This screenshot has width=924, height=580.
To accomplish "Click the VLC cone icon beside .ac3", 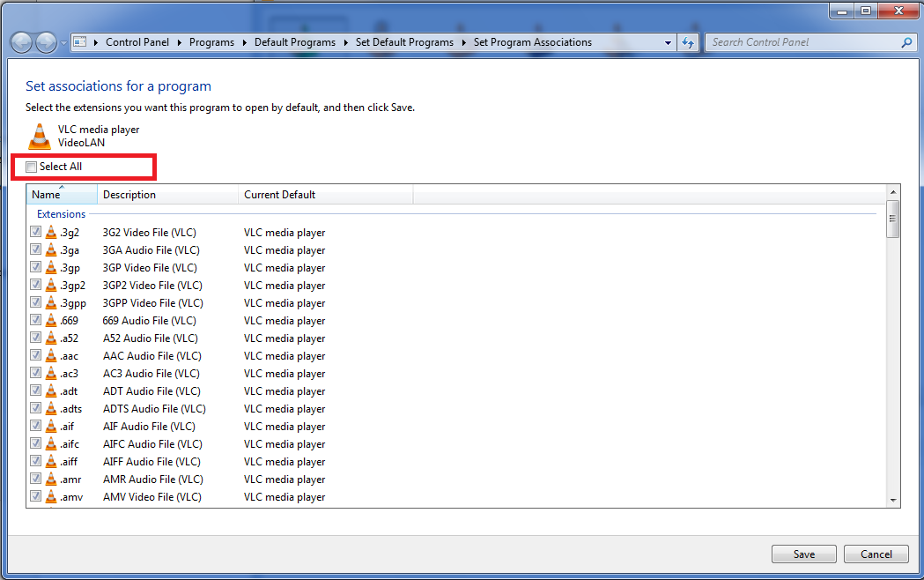I will tap(51, 374).
